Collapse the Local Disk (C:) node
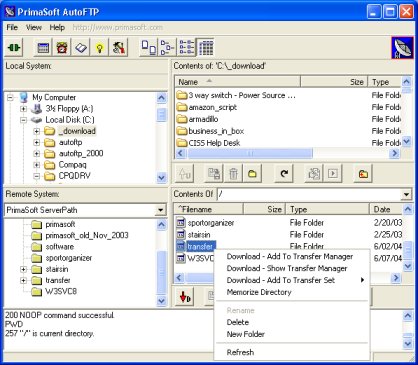 [23, 120]
